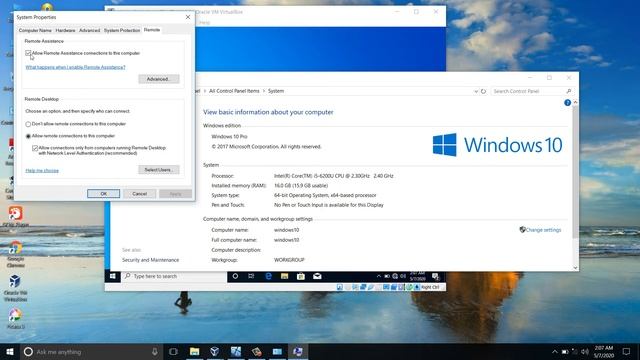640x360 pixels.
Task: Open host Task View button
Action: [x=173, y=352]
